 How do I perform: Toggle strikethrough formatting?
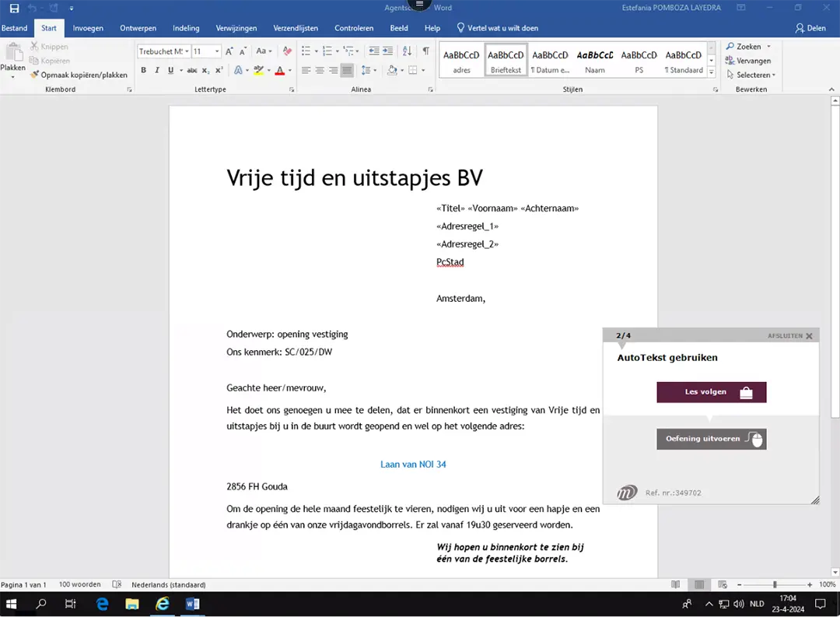192,70
